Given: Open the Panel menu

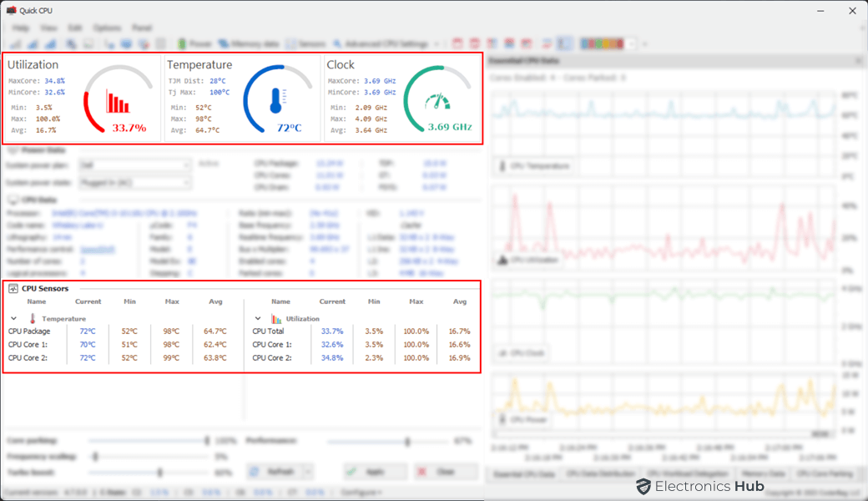Looking at the screenshot, I should tap(142, 28).
